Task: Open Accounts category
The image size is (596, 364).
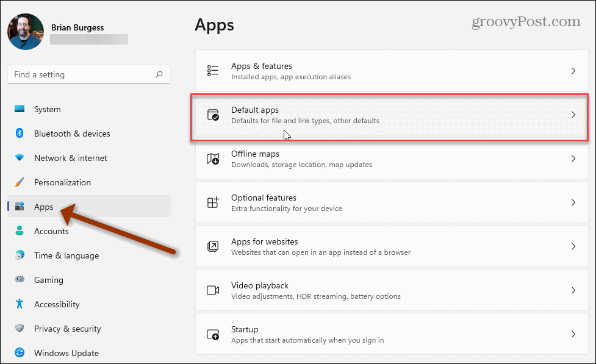Action: click(x=89, y=230)
